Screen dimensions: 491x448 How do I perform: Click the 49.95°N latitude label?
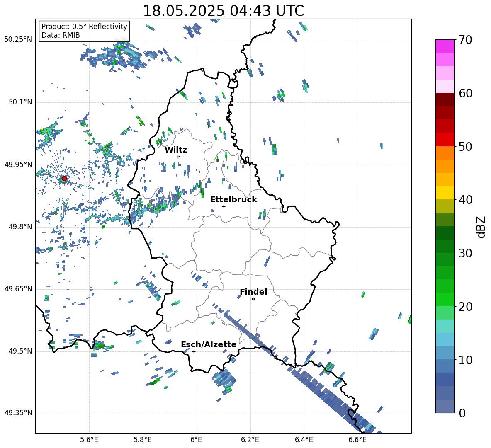click(18, 165)
